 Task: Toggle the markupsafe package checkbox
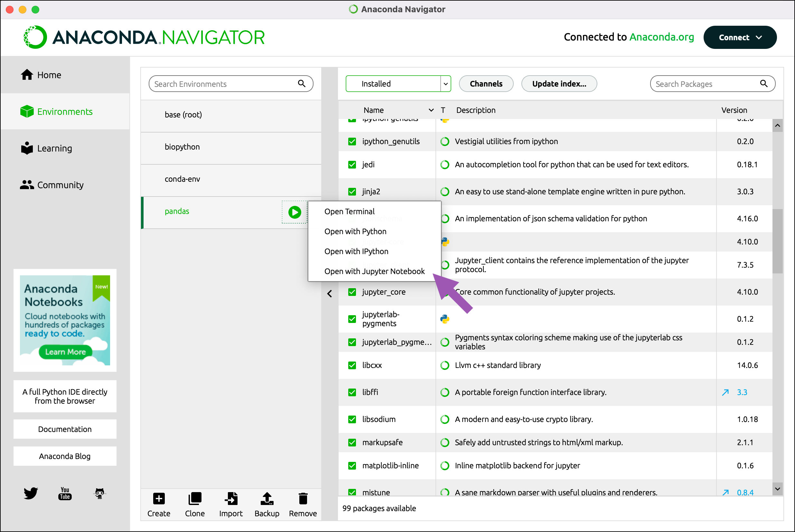pyautogui.click(x=352, y=443)
